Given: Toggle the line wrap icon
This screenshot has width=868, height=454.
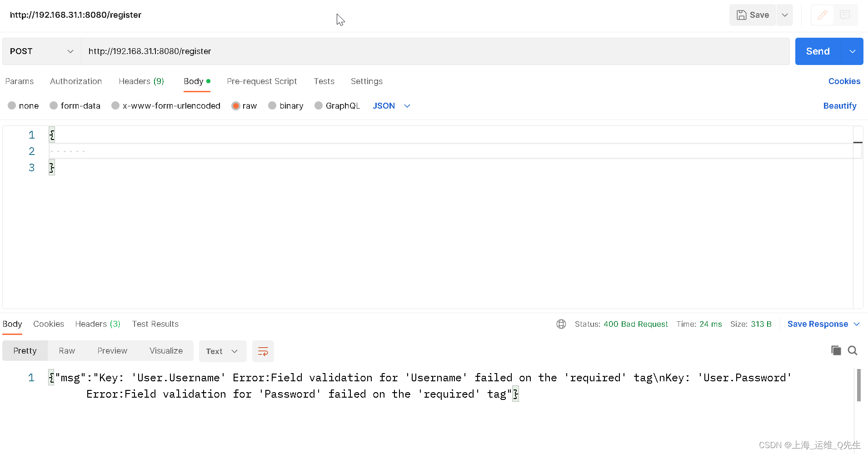Looking at the screenshot, I should click(x=263, y=351).
